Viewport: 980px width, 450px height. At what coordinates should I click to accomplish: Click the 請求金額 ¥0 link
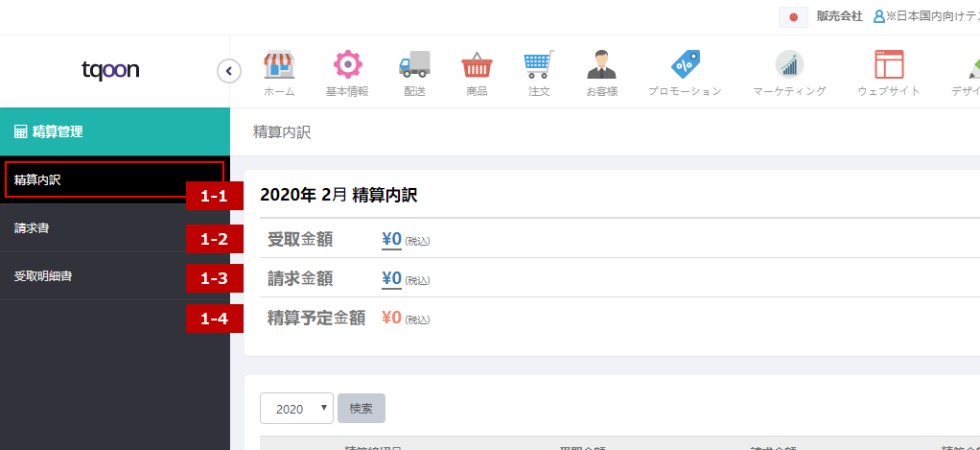point(392,279)
